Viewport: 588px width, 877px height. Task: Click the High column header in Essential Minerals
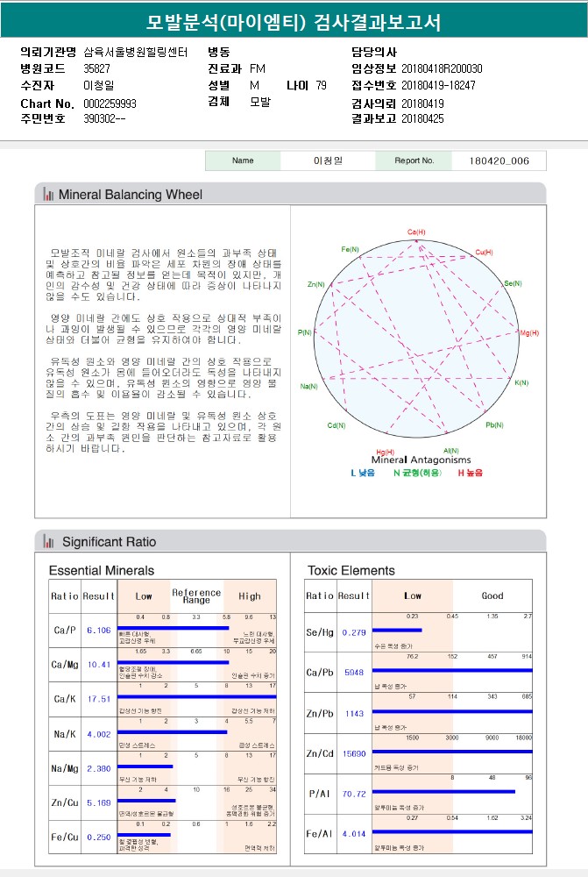249,596
